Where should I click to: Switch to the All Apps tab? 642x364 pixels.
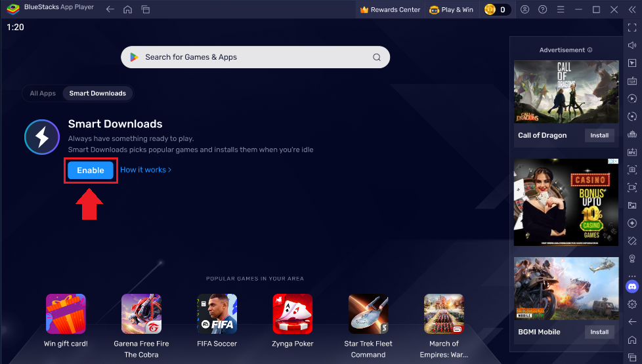tap(43, 93)
